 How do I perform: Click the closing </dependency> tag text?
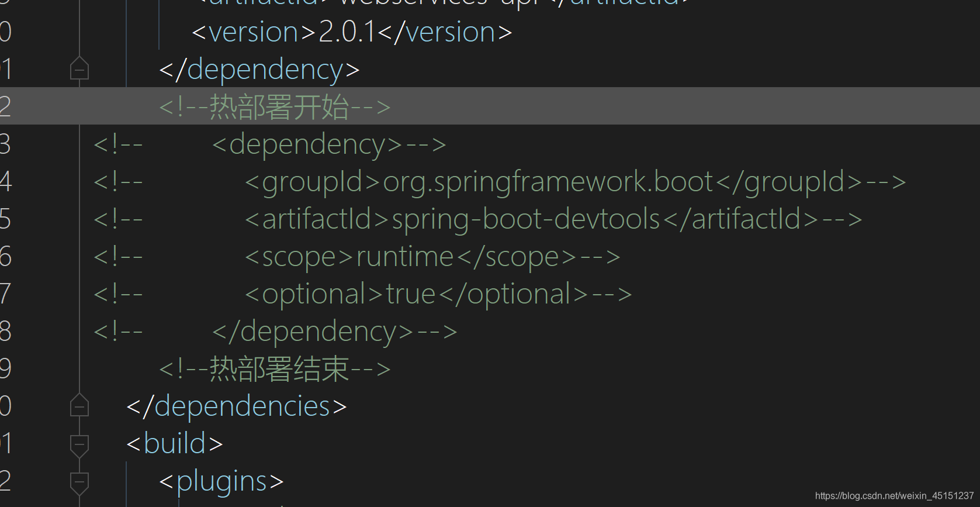tap(259, 70)
